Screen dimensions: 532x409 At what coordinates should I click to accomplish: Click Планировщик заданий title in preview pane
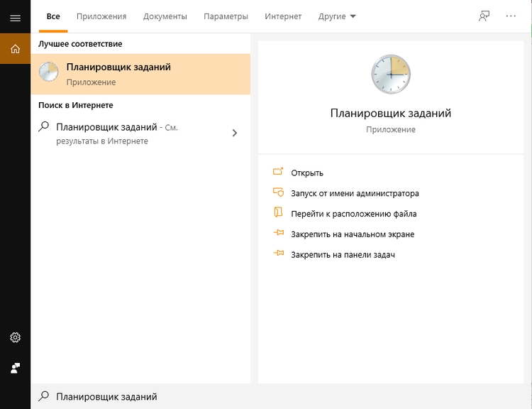click(391, 113)
